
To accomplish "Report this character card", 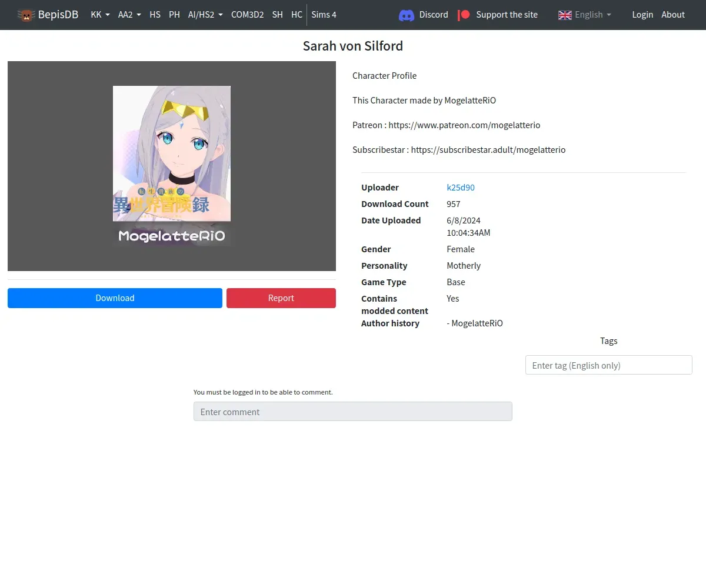I will (x=281, y=298).
